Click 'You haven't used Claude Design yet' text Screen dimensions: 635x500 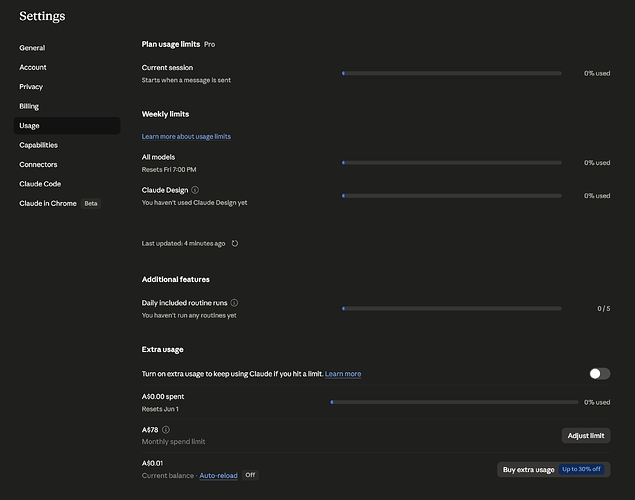tap(194, 202)
